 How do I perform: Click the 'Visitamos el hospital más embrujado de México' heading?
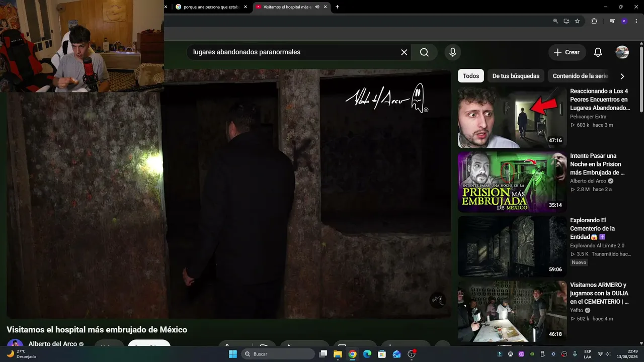click(97, 330)
